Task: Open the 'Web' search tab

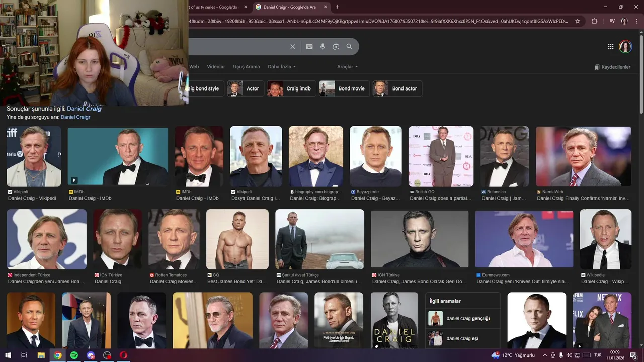Action: (x=194, y=67)
